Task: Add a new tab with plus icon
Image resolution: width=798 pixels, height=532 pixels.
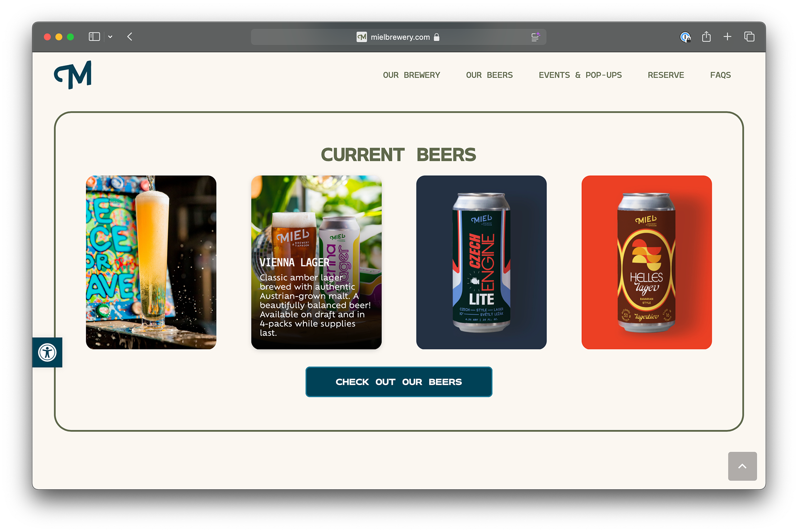Action: [727, 37]
